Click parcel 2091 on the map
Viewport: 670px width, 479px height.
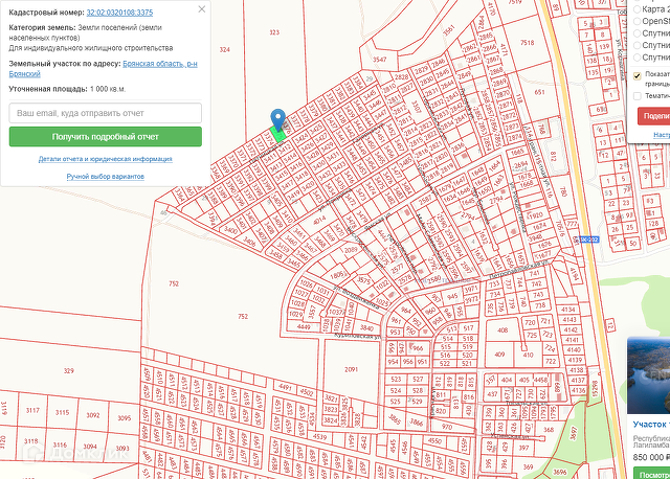tap(351, 369)
